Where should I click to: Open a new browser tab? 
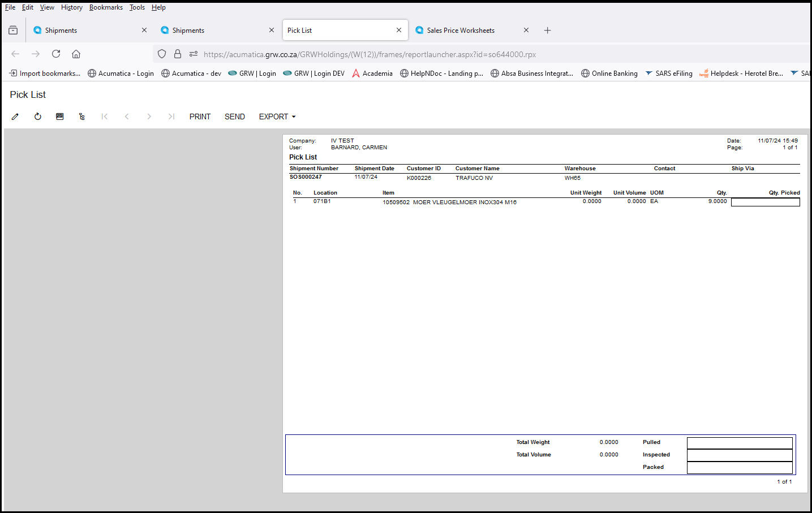tap(547, 31)
